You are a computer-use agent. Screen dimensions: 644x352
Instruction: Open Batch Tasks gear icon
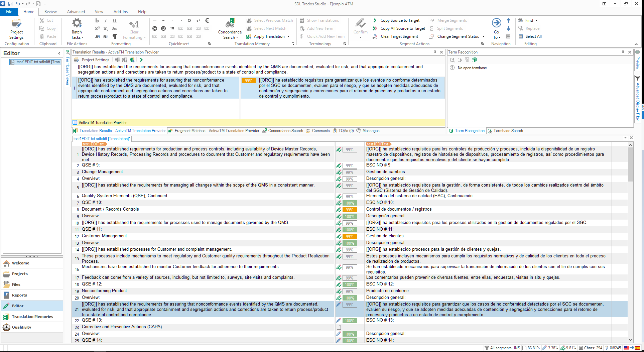click(77, 23)
